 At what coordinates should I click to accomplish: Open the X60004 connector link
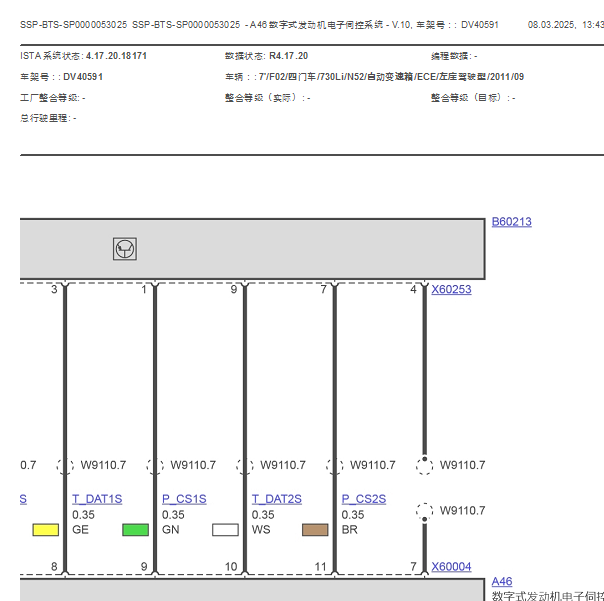pos(451,567)
